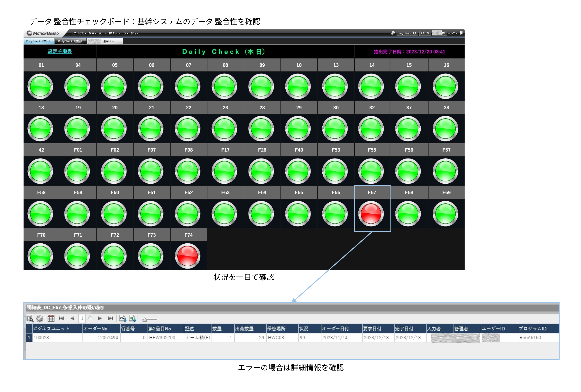Click the green lamp for check 23
The image size is (581, 392).
point(224,129)
